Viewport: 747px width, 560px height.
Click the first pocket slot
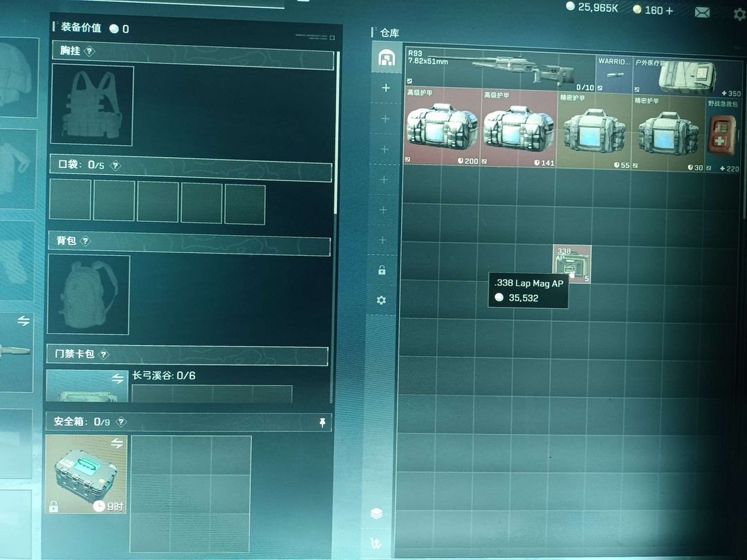coord(70,200)
